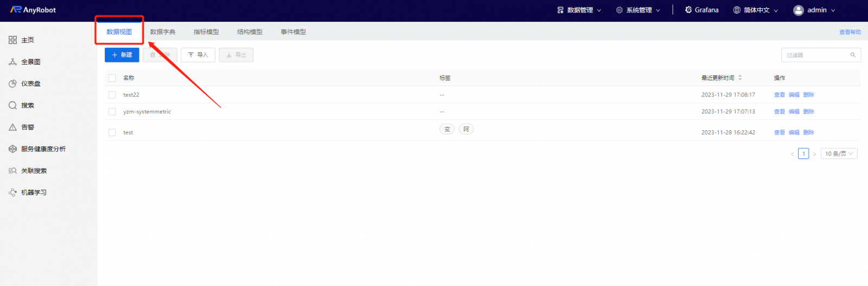Switch to the 数据视图 tab
The image size is (868, 286).
pyautogui.click(x=119, y=32)
